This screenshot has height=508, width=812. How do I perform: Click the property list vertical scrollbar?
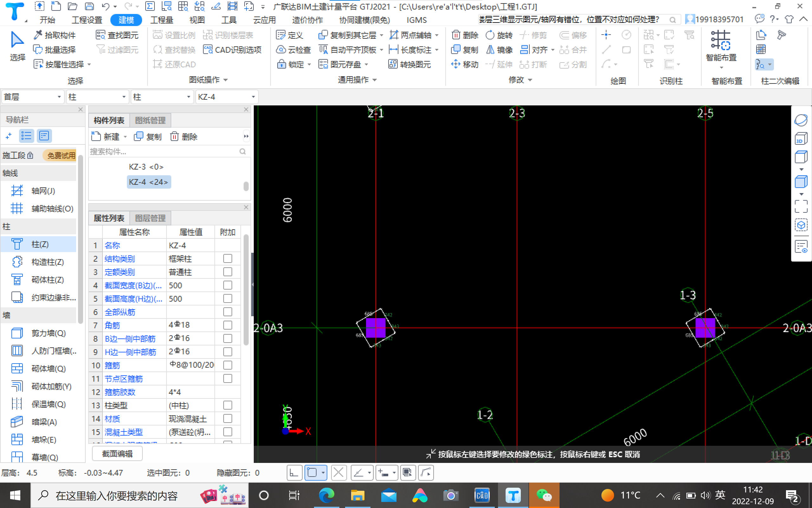(246, 290)
